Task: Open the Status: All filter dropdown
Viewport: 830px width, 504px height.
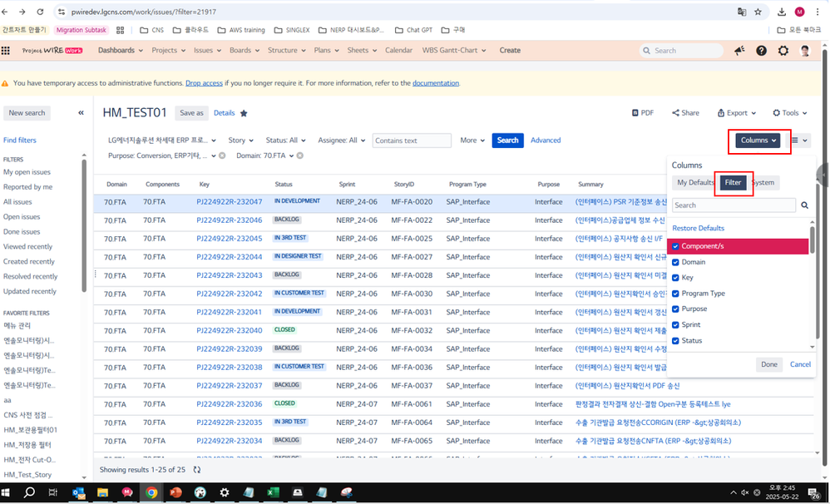Action: point(285,141)
